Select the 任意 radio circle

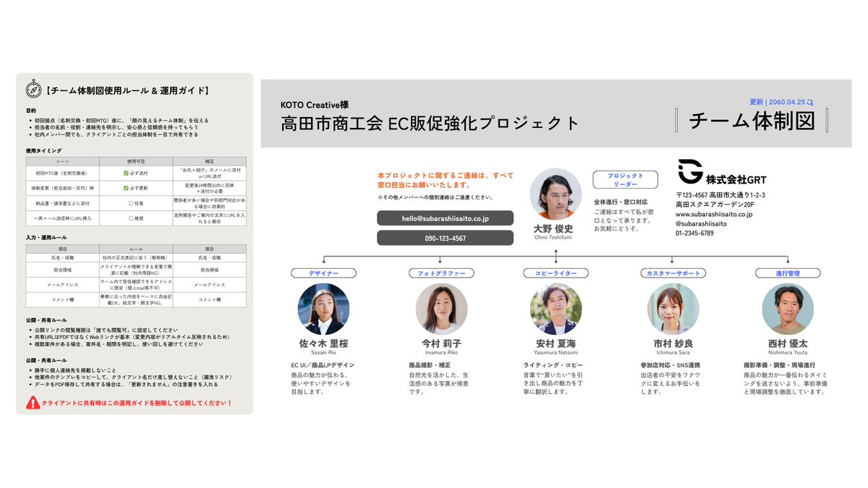pyautogui.click(x=130, y=203)
